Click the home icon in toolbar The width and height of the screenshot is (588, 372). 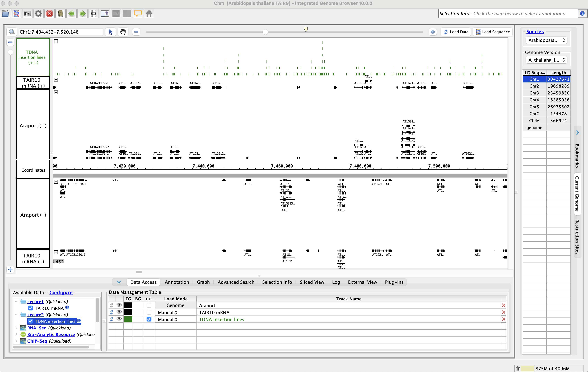149,13
